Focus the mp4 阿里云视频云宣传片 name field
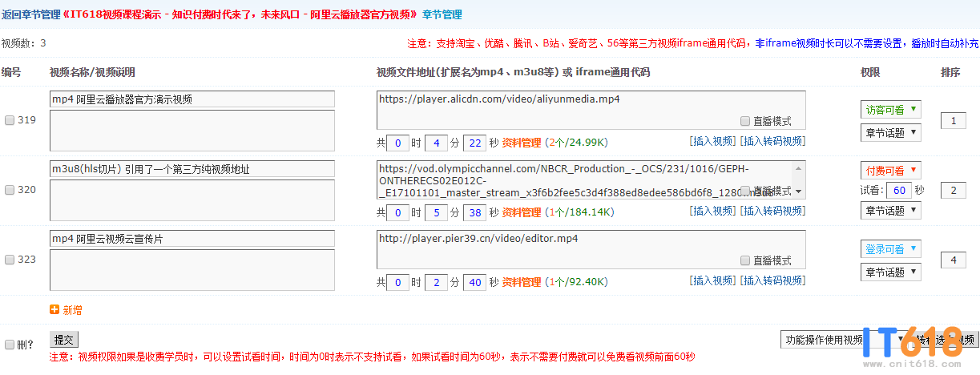 pos(192,239)
